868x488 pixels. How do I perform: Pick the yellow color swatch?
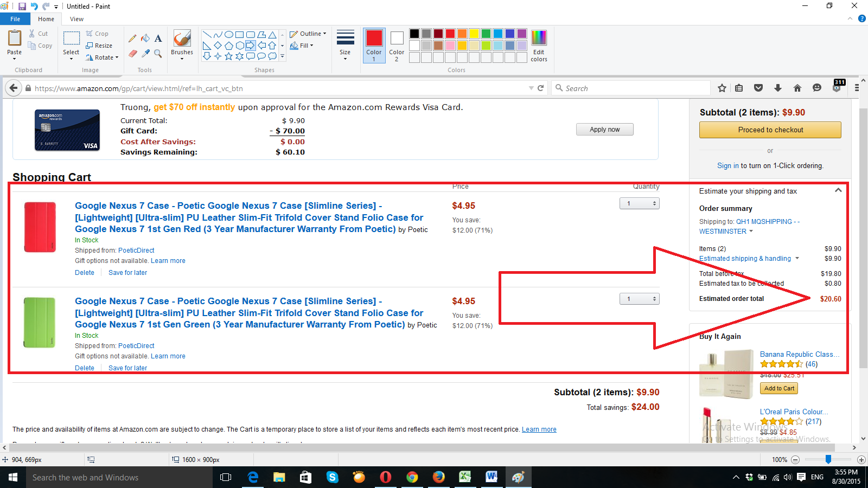click(474, 34)
